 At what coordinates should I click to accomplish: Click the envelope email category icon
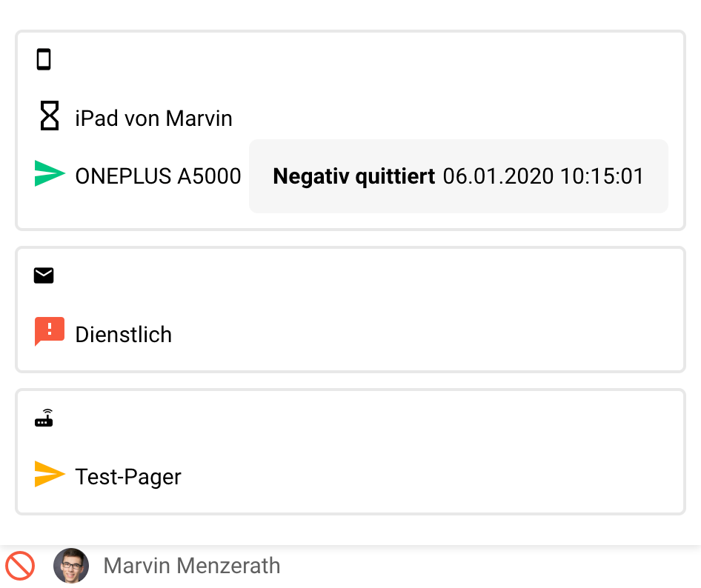[x=44, y=276]
